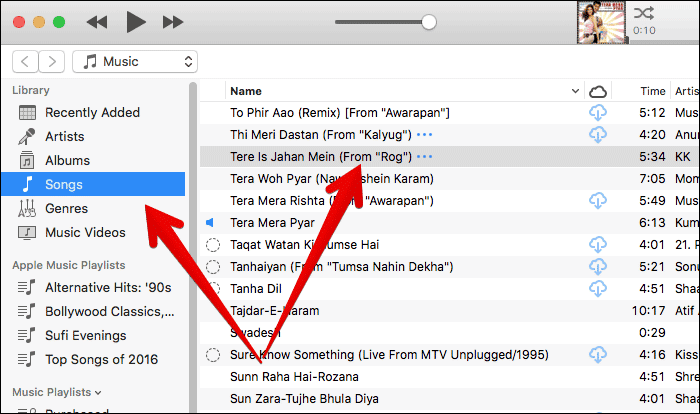Screen dimensions: 700x414
Task: Adjust the volume slider knob
Action: [429, 22]
